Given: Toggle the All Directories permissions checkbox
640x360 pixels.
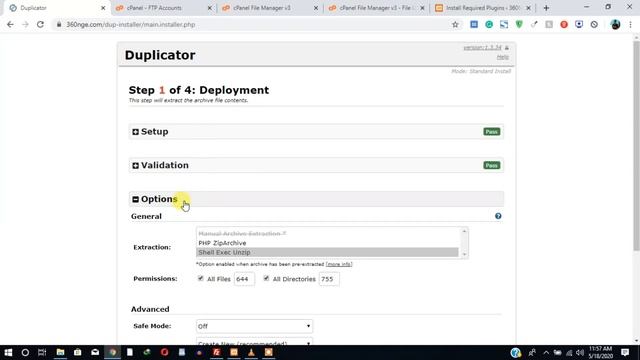Looking at the screenshot, I should [x=266, y=278].
